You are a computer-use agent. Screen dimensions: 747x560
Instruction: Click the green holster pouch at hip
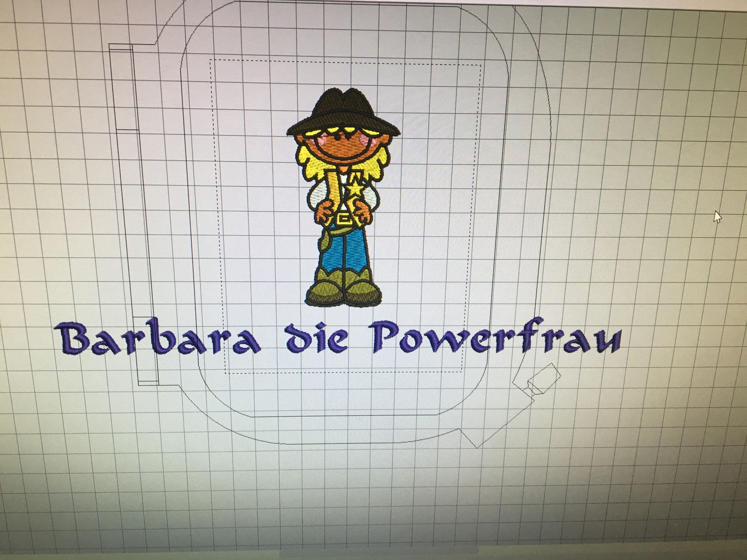(x=326, y=244)
